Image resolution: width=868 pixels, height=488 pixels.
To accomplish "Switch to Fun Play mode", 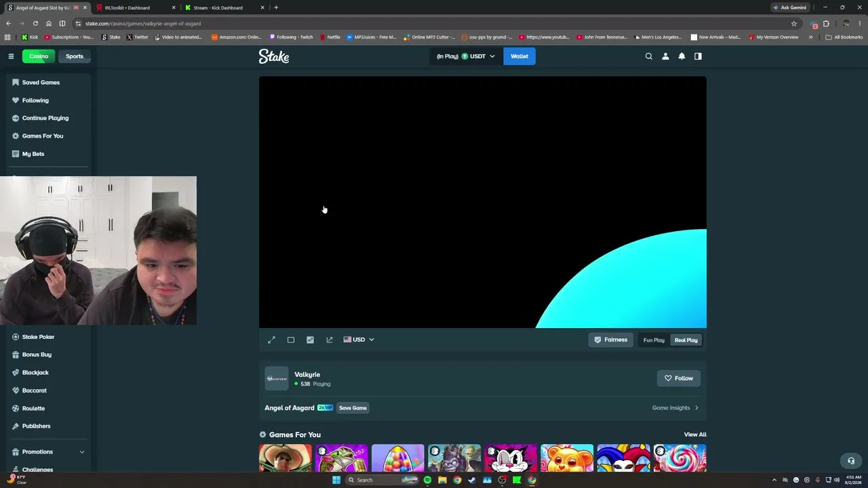I will tap(654, 340).
